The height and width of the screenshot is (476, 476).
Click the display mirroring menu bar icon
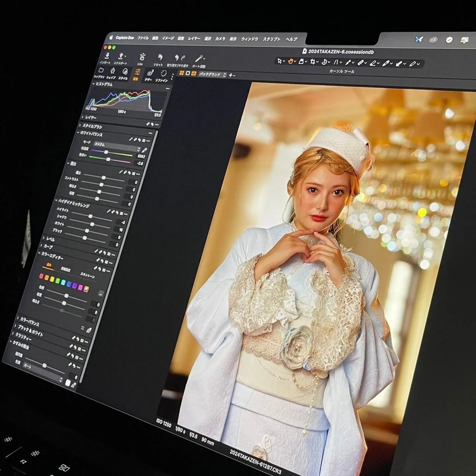point(464,39)
